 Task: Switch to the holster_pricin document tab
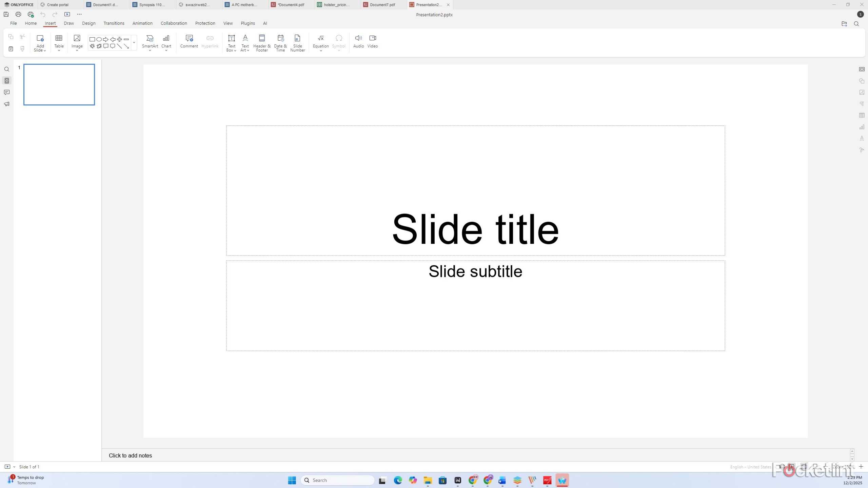click(337, 5)
